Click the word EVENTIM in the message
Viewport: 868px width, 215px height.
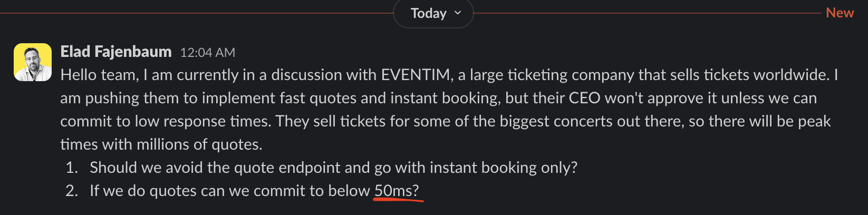416,75
